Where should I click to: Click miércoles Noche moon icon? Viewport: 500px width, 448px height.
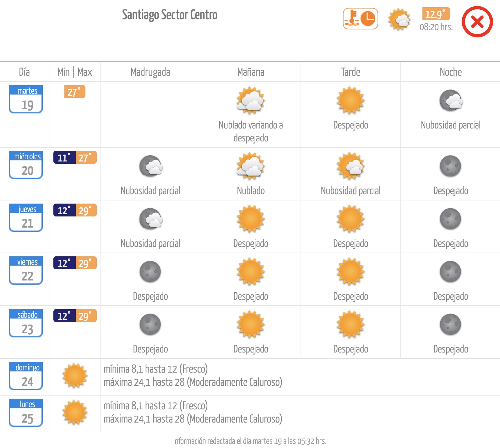coord(451,166)
